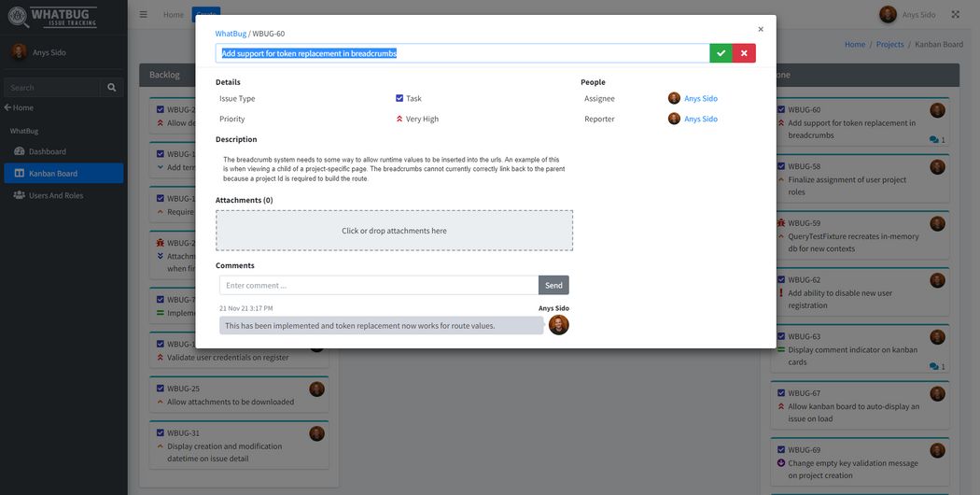Confirm title edit with green checkmark button
Viewport: 980px width, 495px height.
721,53
